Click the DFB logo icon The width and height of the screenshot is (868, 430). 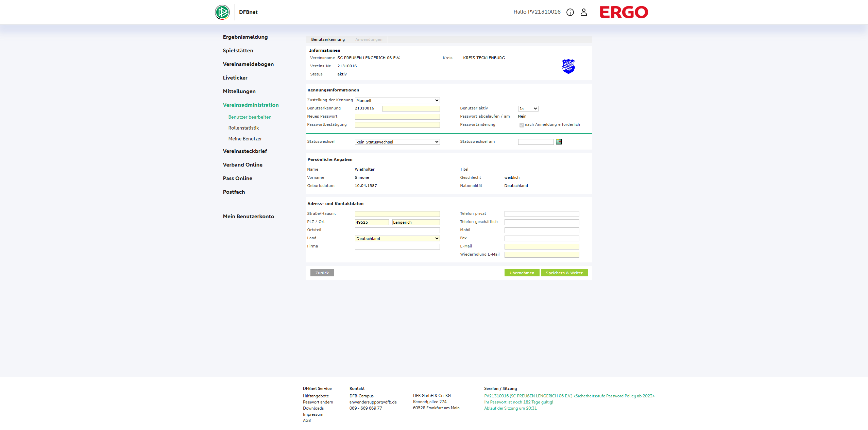[222, 12]
